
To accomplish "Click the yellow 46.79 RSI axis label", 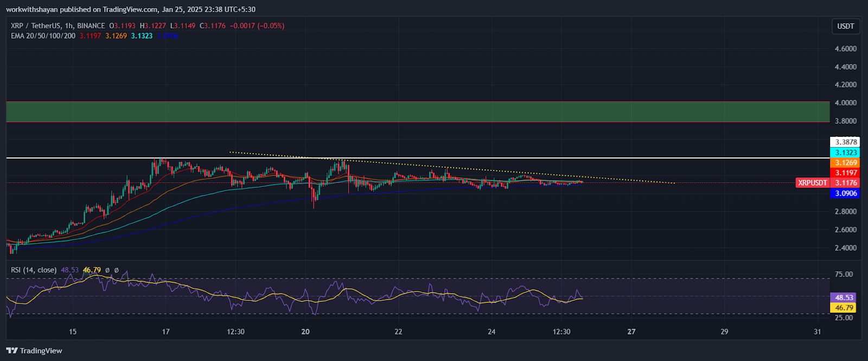I will pos(844,308).
